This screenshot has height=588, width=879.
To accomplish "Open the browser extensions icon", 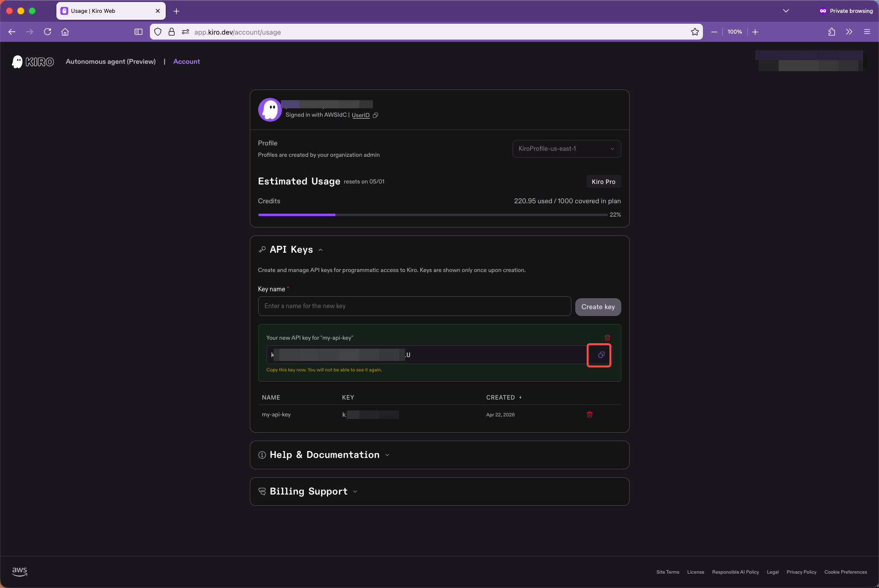I will coord(831,32).
